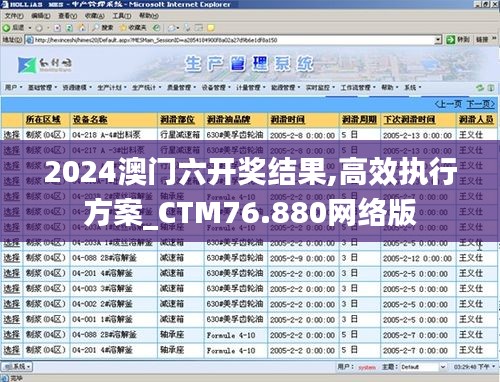
Task: Open the 文件(F) browser menu
Action: [14, 16]
